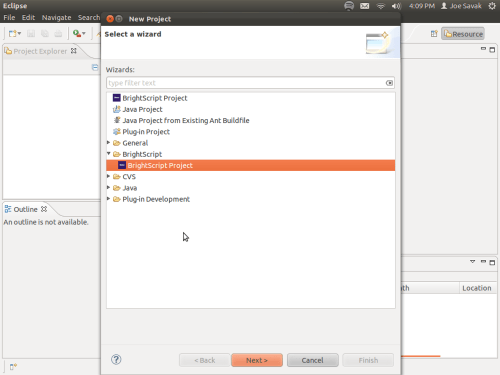Click the fast view icon in status bar

[13, 367]
